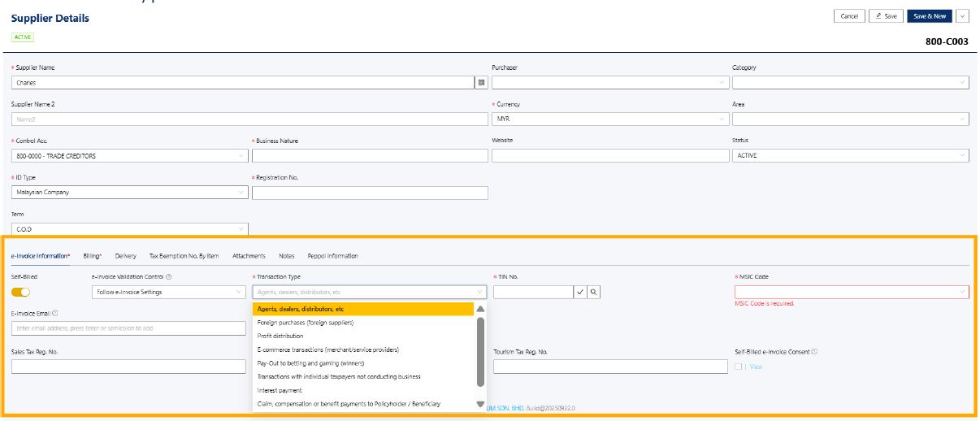Click the E-Invoice Email info icon
Image resolution: width=980 pixels, height=421 pixels.
54,313
